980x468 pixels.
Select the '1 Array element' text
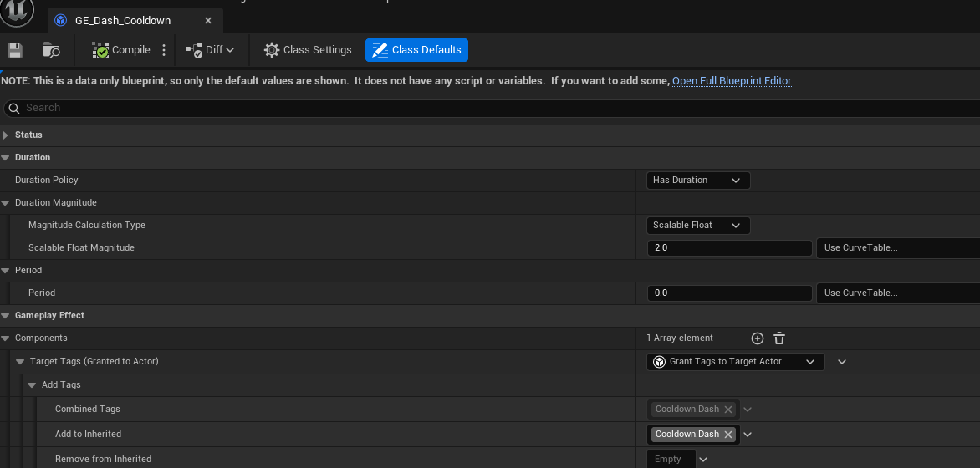(680, 338)
